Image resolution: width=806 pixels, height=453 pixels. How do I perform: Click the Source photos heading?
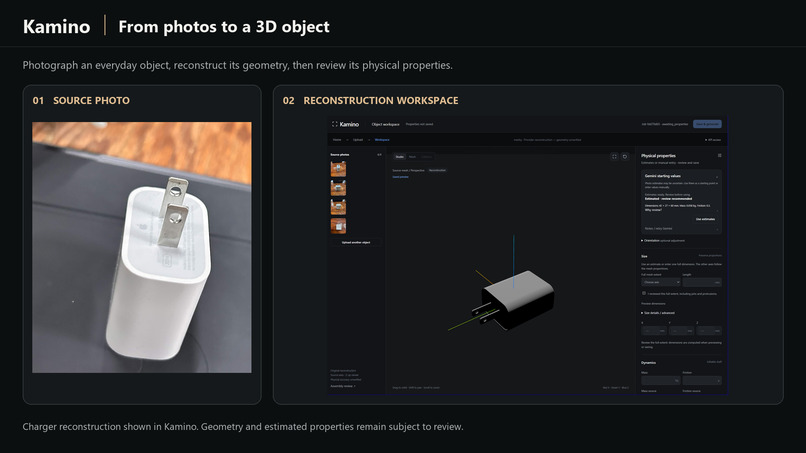coord(340,154)
